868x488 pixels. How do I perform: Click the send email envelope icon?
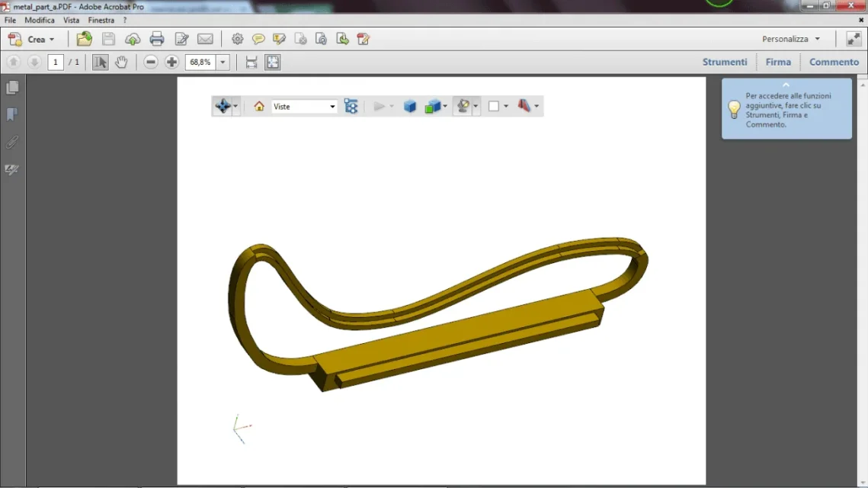coord(205,39)
